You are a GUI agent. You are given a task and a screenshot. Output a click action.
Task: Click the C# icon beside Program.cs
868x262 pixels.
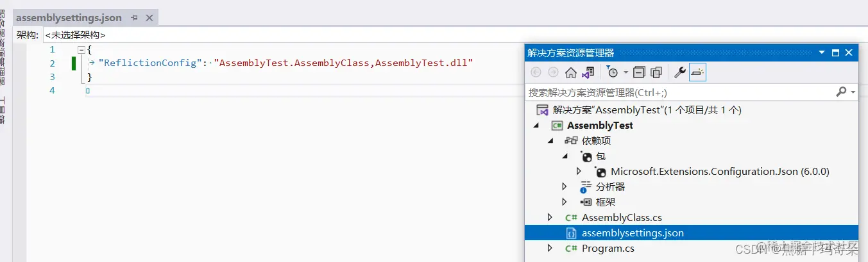pyautogui.click(x=570, y=249)
